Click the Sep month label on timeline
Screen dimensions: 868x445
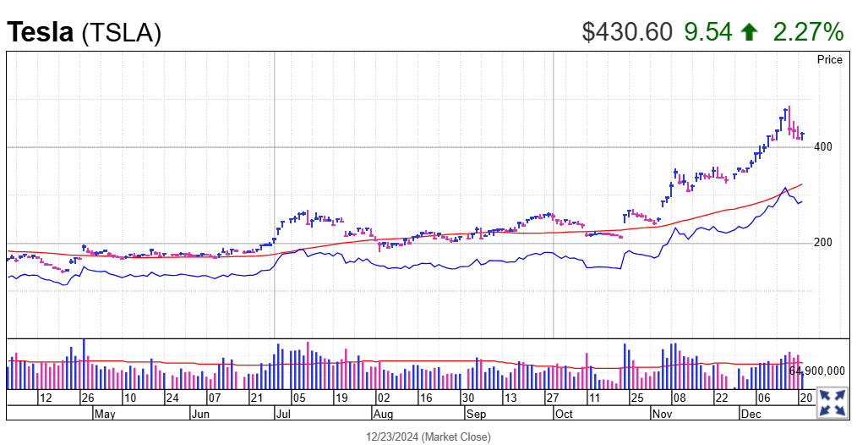[476, 414]
